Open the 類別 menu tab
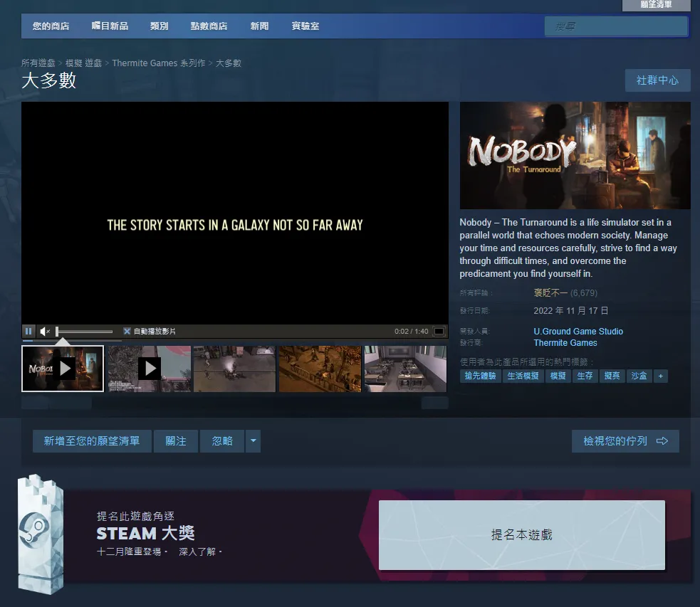This screenshot has height=607, width=700. pos(160,26)
